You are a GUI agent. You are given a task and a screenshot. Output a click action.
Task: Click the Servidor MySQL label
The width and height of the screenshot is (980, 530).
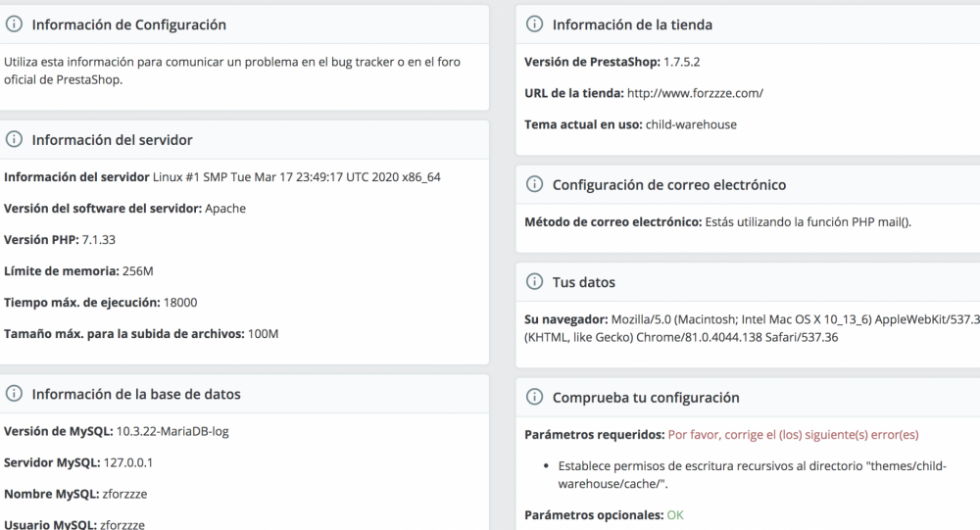(52, 462)
